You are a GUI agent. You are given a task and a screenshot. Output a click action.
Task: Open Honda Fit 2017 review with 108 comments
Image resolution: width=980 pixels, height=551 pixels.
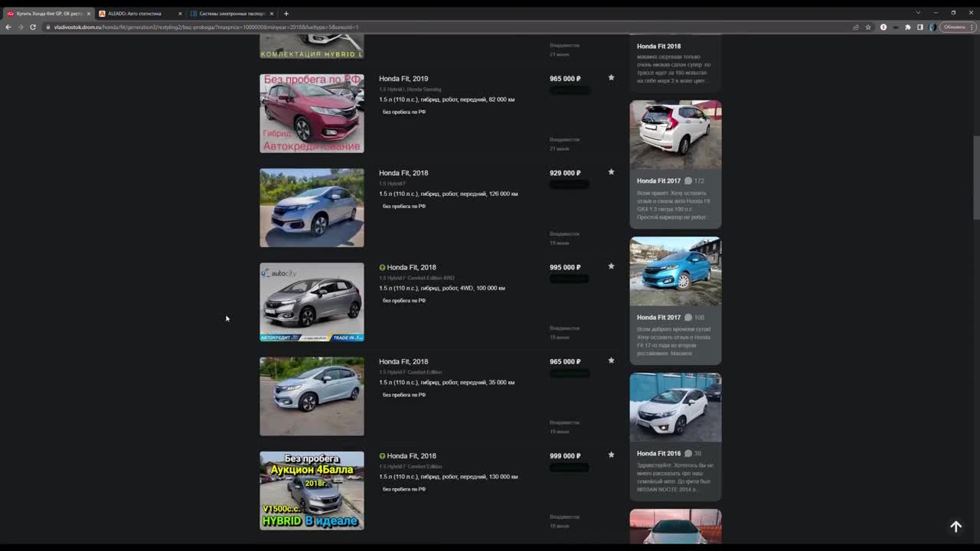(x=658, y=317)
